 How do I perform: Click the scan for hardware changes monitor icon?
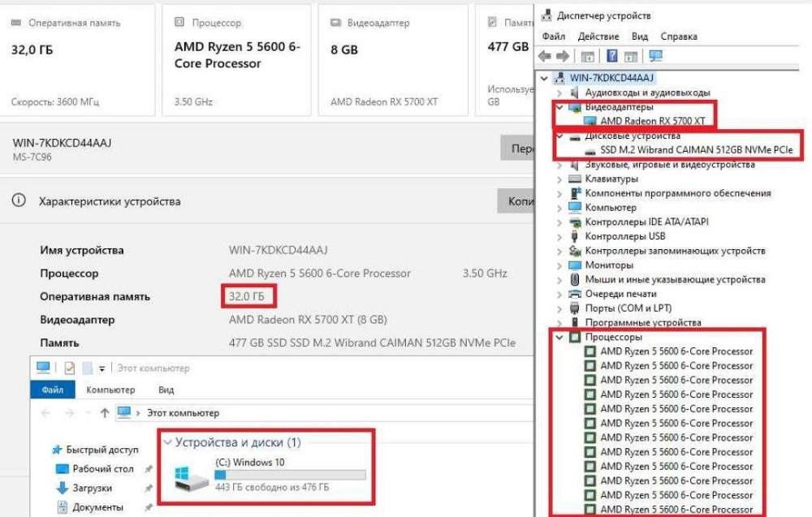656,56
